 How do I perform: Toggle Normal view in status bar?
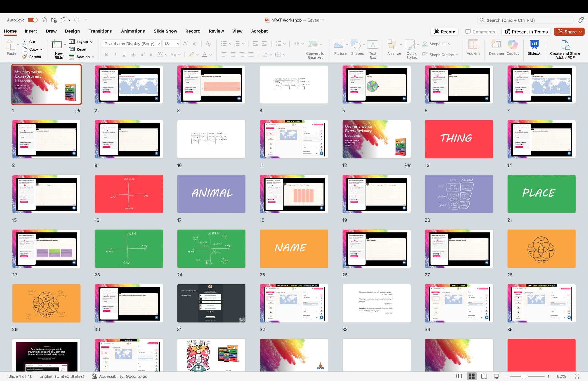[459, 376]
